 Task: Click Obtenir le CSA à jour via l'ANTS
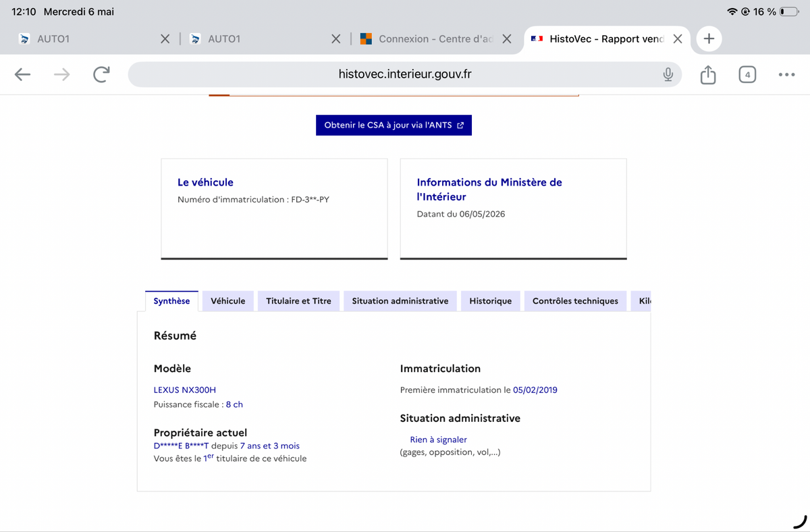coord(394,125)
